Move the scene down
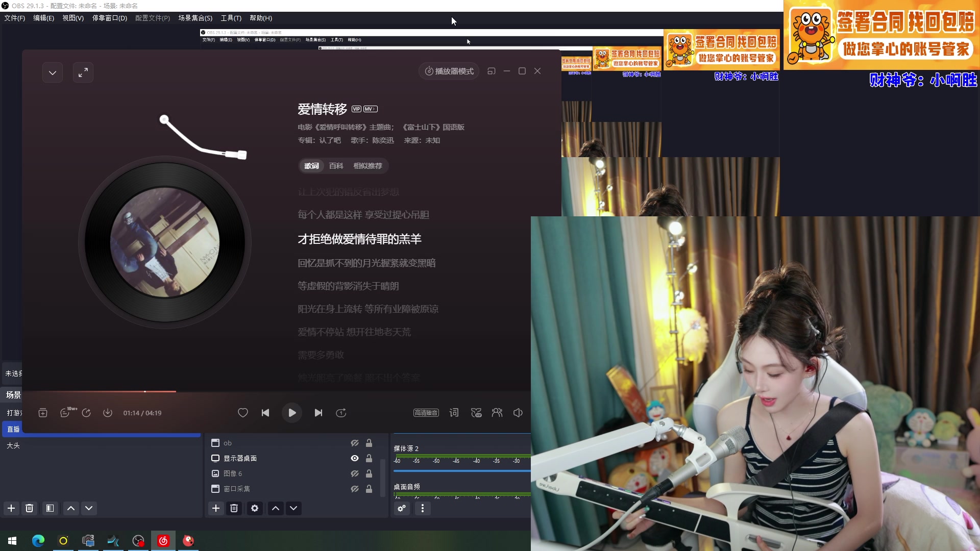 (x=89, y=508)
